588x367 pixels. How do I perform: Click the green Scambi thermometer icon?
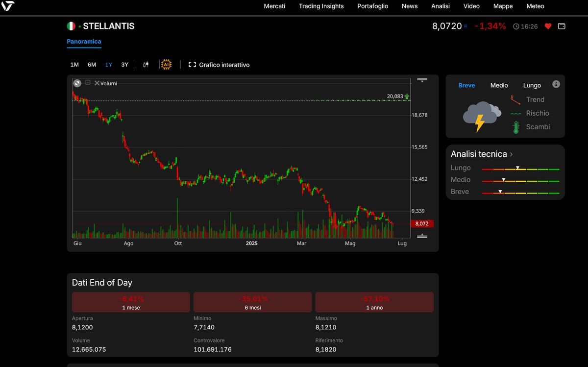coord(515,127)
